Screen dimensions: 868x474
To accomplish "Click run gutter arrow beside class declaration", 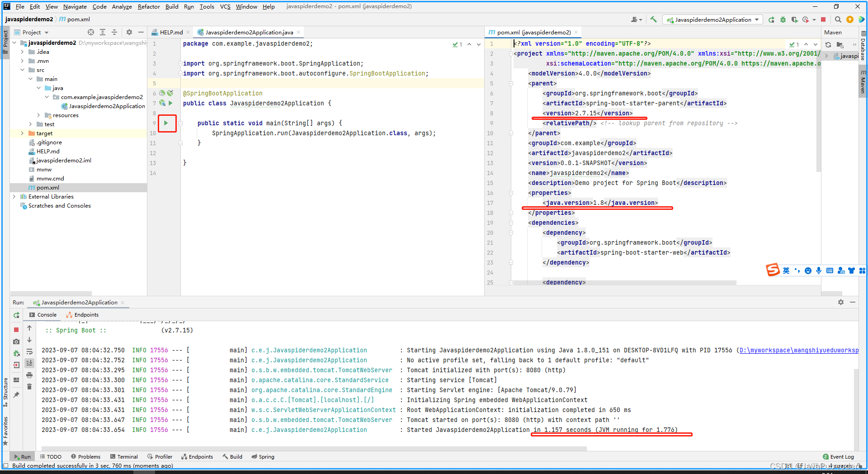I will pyautogui.click(x=170, y=103).
